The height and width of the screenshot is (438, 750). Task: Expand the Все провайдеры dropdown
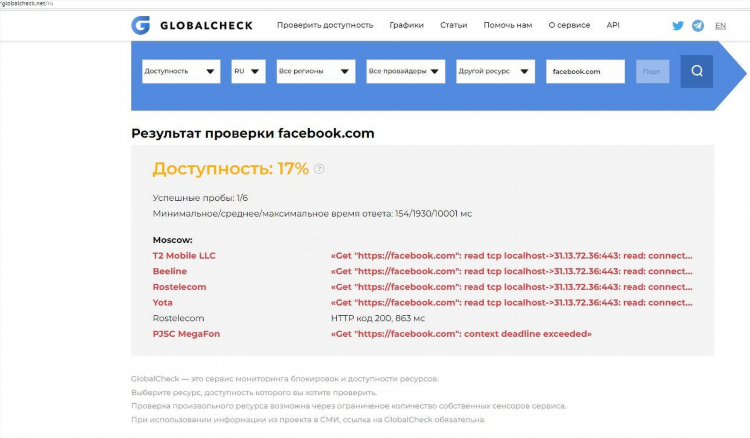pos(406,71)
